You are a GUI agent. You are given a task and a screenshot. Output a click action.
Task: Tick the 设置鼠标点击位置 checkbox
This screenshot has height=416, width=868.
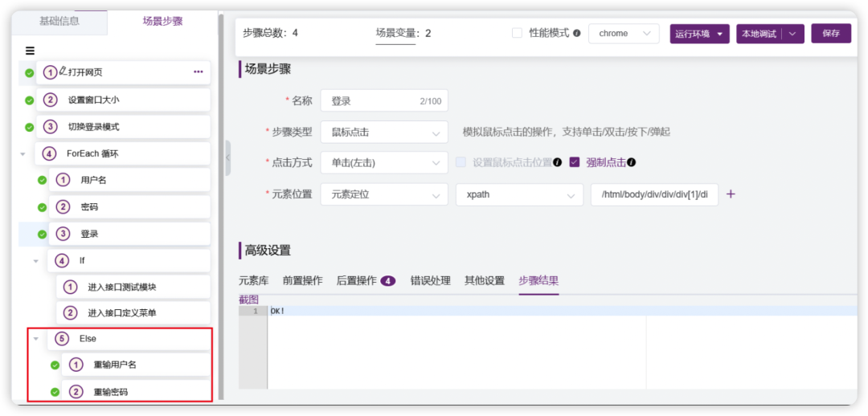click(461, 163)
